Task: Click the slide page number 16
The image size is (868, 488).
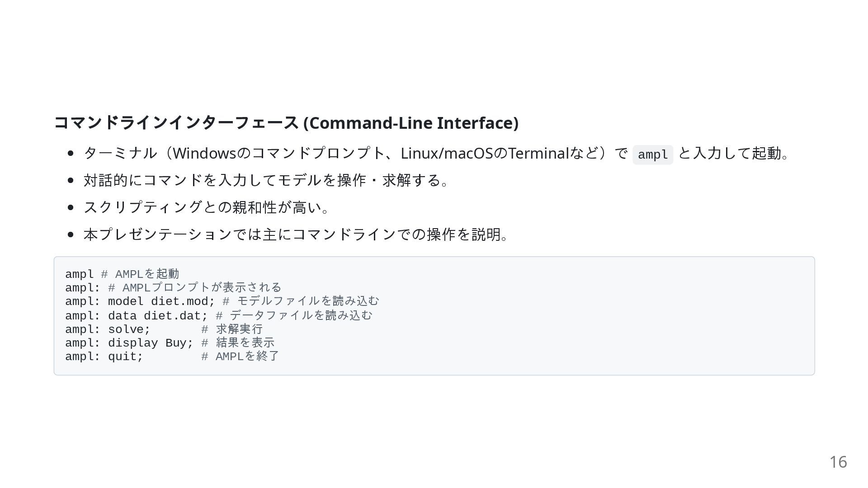Action: 838,462
